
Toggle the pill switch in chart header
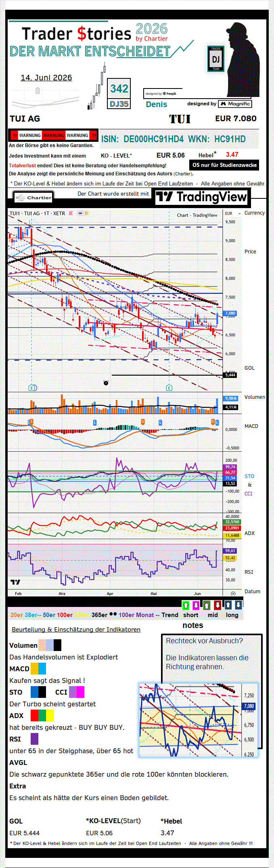tap(80, 213)
